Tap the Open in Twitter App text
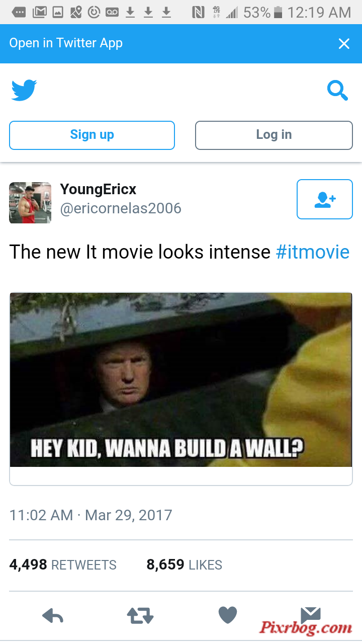362x644 pixels. point(66,43)
